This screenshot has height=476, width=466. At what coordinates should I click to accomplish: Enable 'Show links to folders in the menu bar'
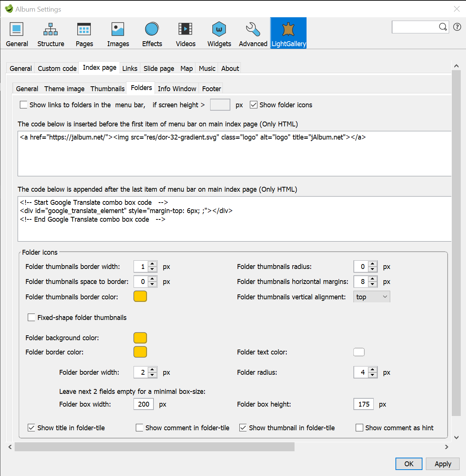tap(24, 105)
